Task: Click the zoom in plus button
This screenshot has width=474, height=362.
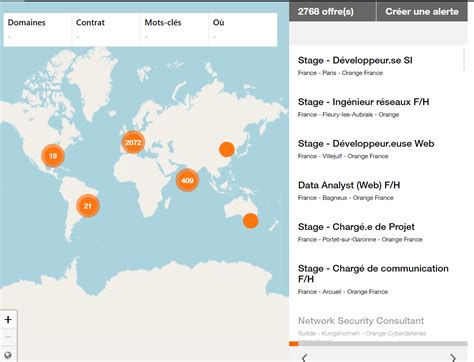Action: point(8,320)
